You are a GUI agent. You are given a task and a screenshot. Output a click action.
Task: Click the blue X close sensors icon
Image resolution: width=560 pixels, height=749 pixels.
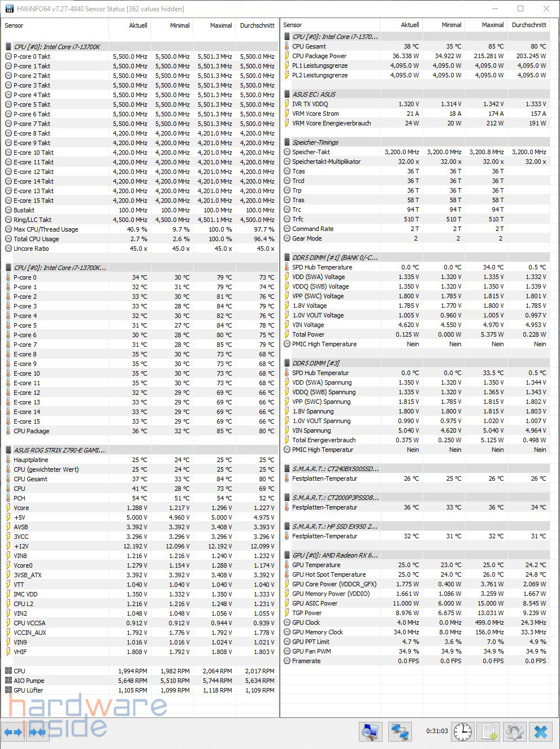541,732
